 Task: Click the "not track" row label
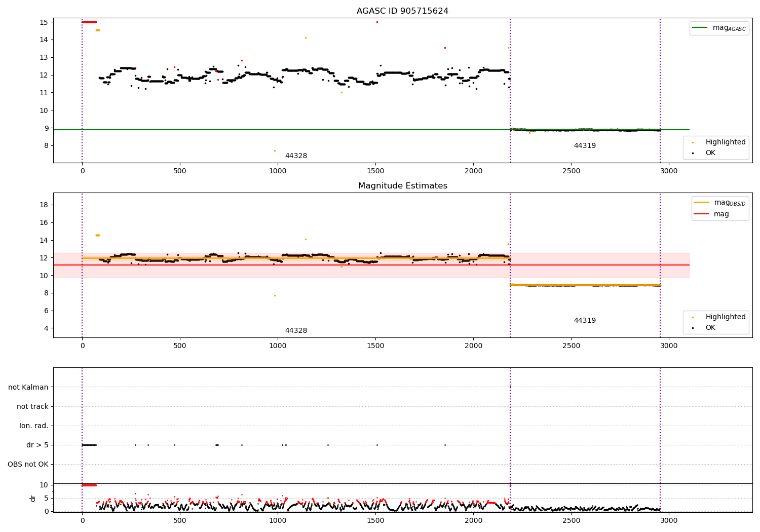coord(32,406)
